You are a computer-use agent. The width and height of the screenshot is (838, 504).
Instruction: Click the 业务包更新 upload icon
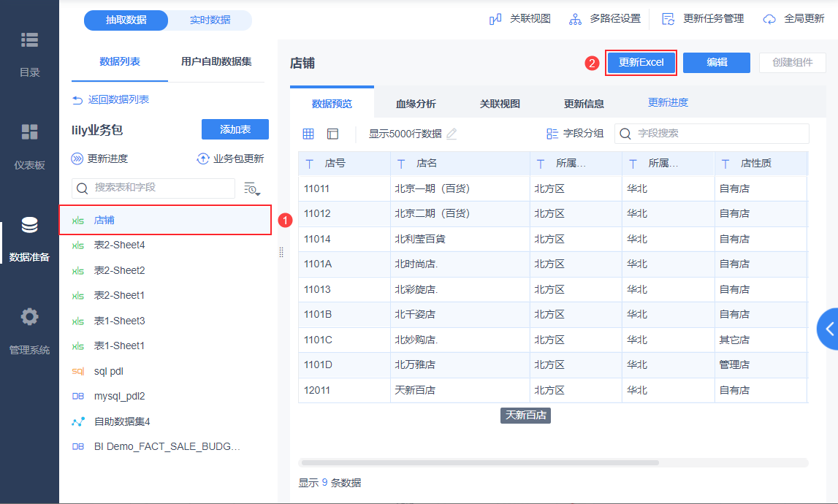click(x=203, y=159)
